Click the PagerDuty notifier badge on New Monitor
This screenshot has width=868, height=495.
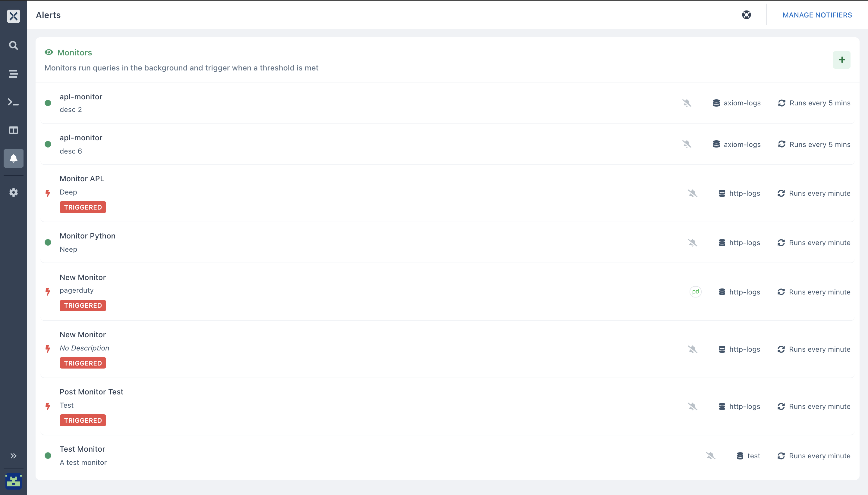click(x=695, y=291)
